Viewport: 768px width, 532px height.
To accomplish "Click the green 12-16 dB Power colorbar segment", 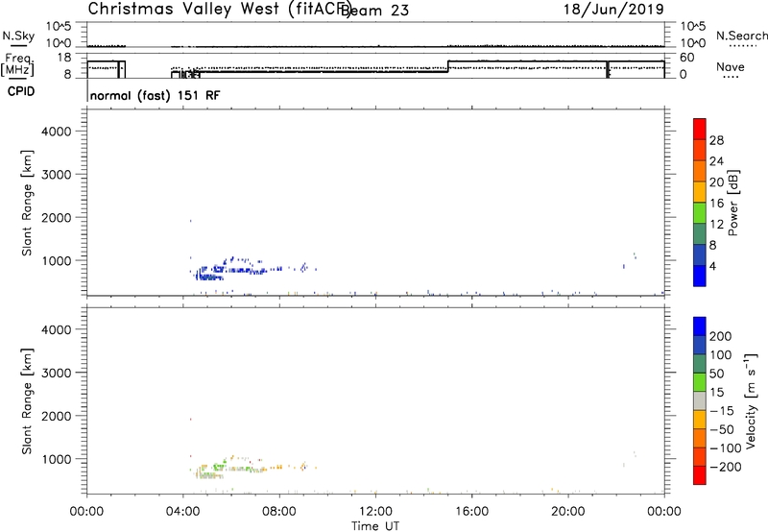I will click(700, 212).
